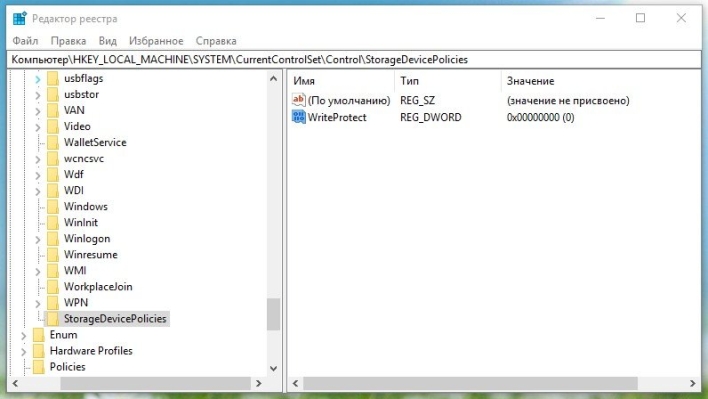708x399 pixels.
Task: Click the Hardware Profiles folder icon
Action: click(x=39, y=351)
